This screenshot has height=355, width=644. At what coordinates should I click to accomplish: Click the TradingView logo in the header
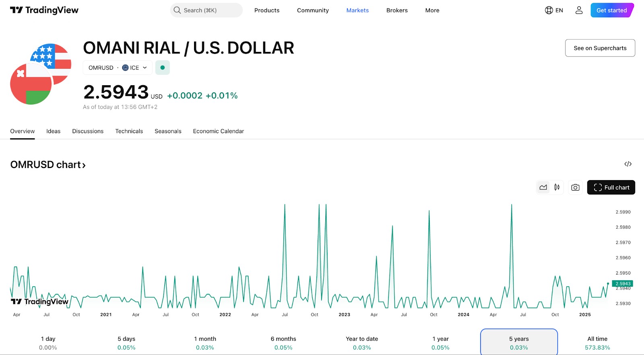44,10
